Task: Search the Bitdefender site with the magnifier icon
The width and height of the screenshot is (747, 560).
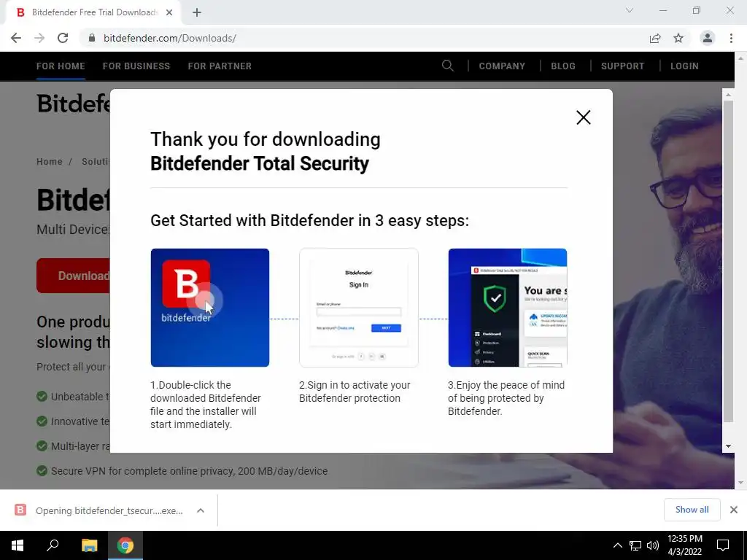Action: [447, 66]
